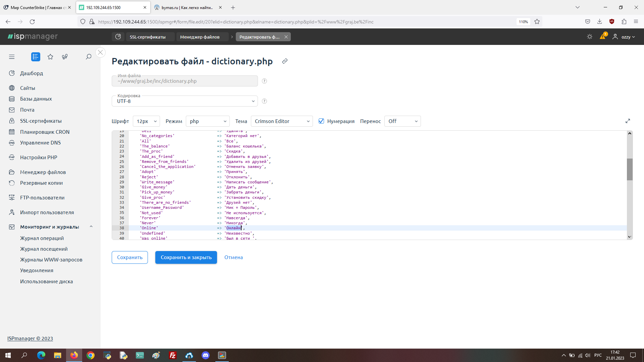Expand the Кодировка UTF-8 dropdown
The width and height of the screenshot is (644, 362).
coord(184,101)
